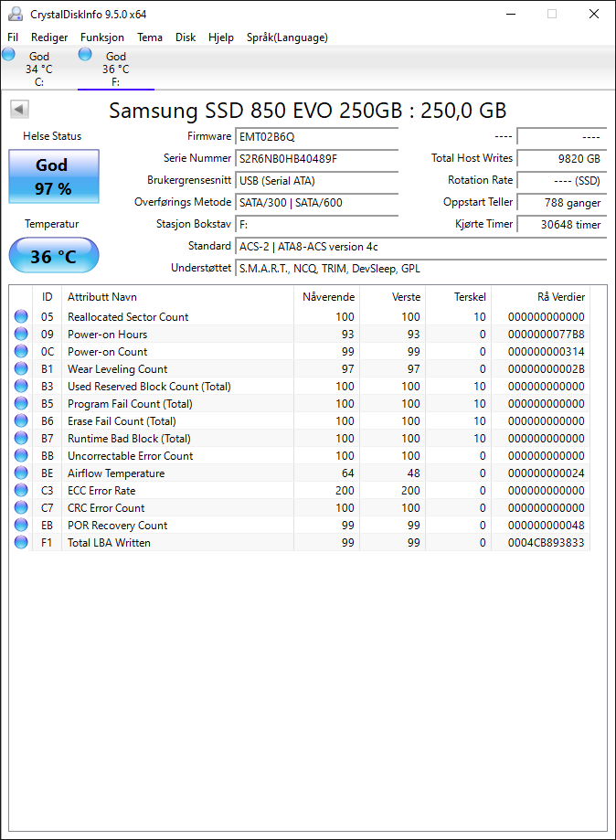Switch to the C: drive tab

point(39,69)
